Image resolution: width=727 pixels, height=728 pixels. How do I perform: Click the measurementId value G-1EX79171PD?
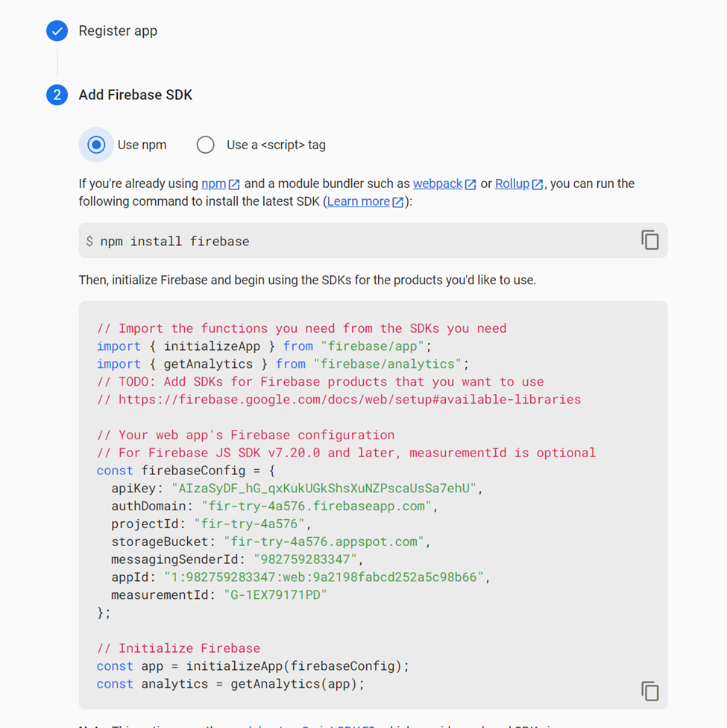(275, 595)
